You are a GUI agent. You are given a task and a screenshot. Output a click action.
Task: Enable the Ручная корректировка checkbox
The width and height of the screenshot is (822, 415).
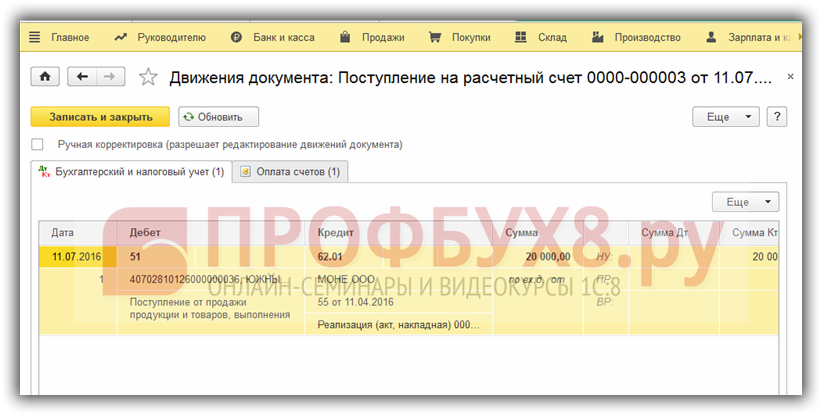tap(38, 144)
